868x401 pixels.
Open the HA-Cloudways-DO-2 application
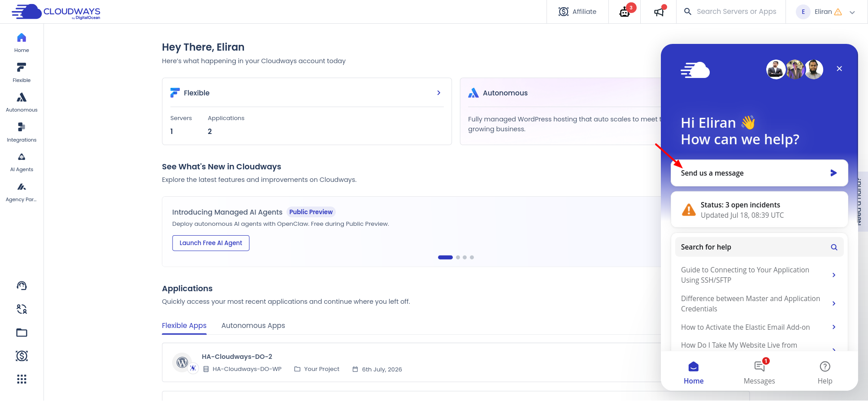click(237, 357)
